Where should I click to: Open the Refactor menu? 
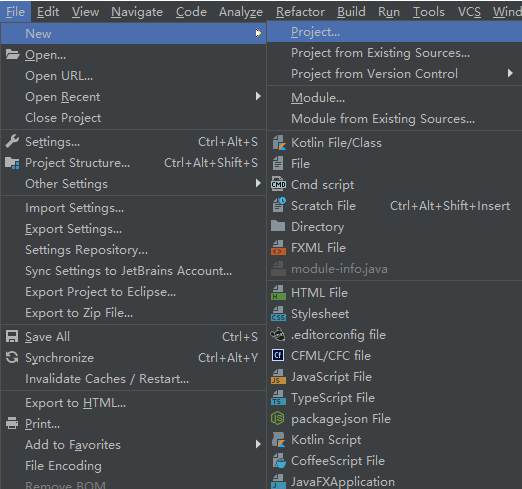pyautogui.click(x=300, y=12)
